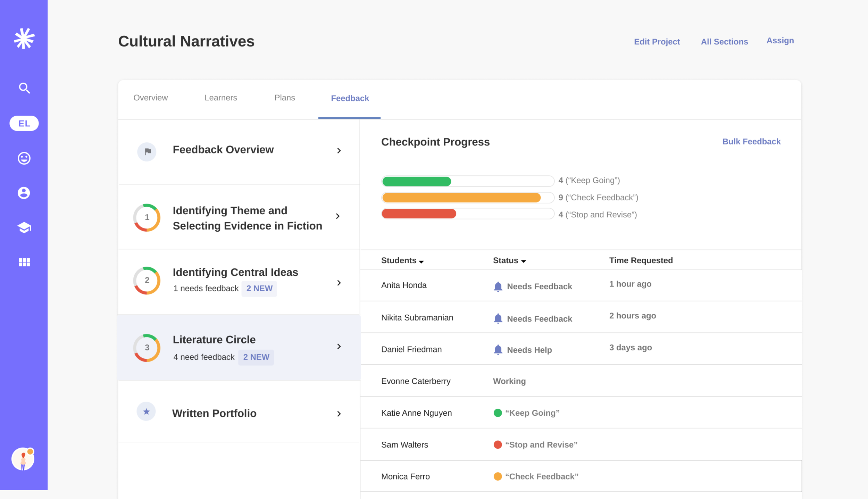Expand Literature Circle checkpoint chevron
868x499 pixels.
point(339,346)
